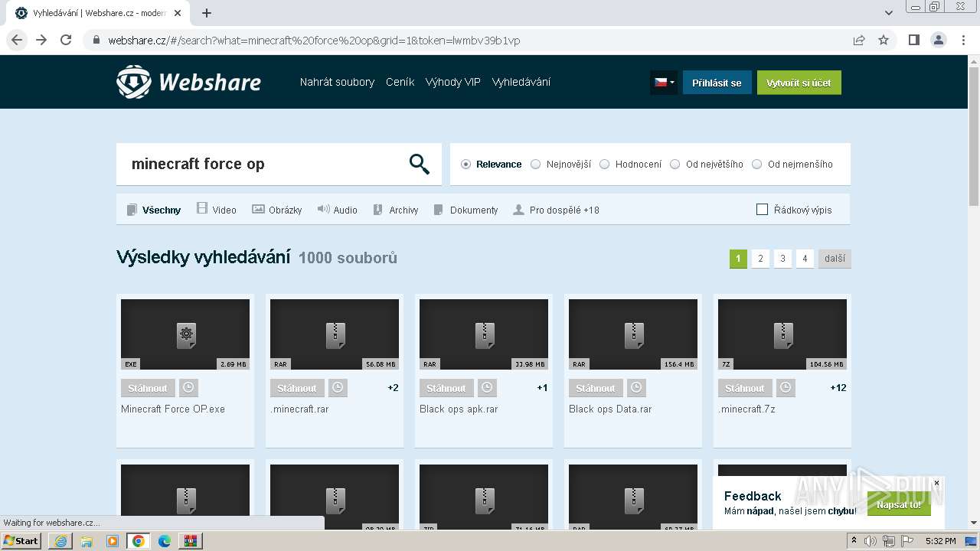The image size is (980, 551).
Task: Open the Vyhledávání menu item
Action: point(521,82)
